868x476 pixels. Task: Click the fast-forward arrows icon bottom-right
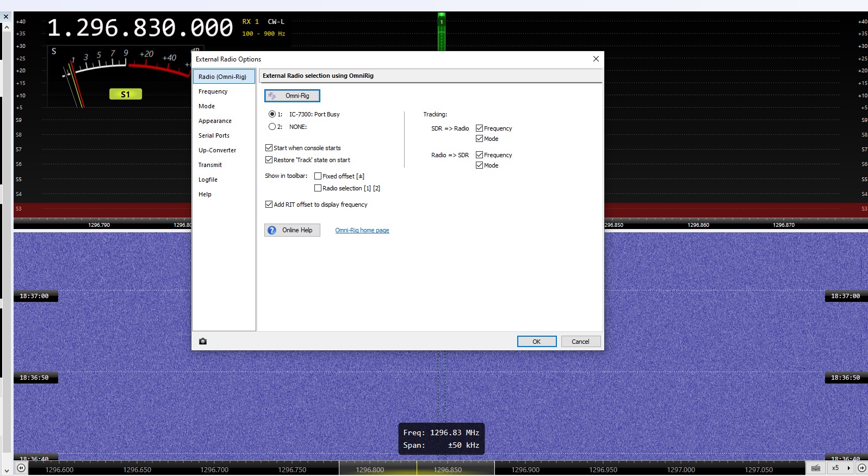coord(861,468)
